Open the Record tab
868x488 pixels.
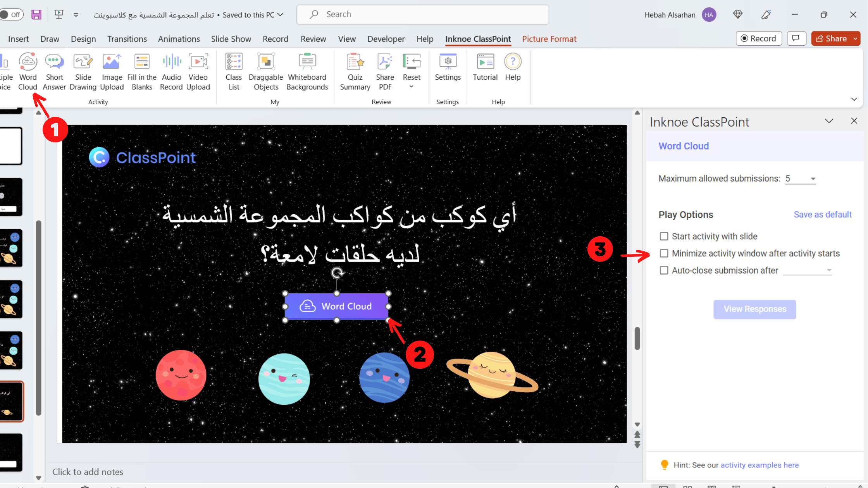(x=275, y=39)
